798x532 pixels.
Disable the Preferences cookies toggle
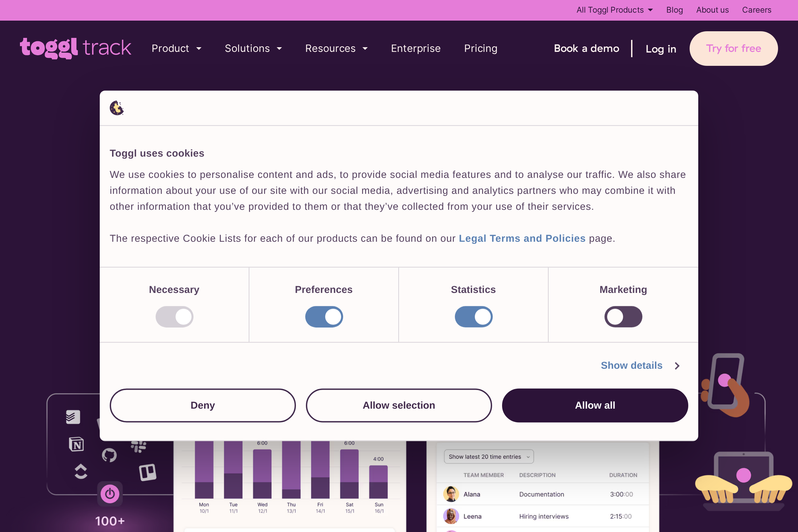[x=324, y=317]
